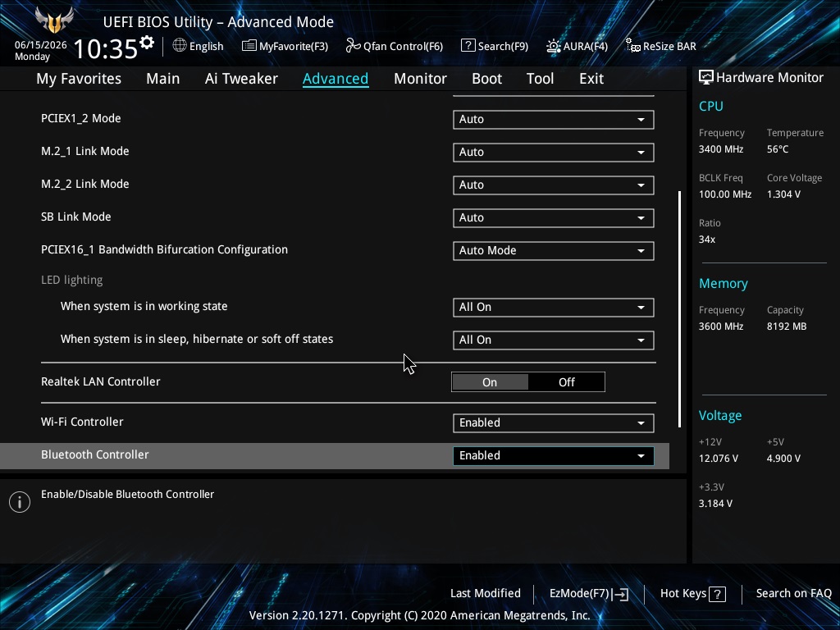Change language from English

(206, 46)
